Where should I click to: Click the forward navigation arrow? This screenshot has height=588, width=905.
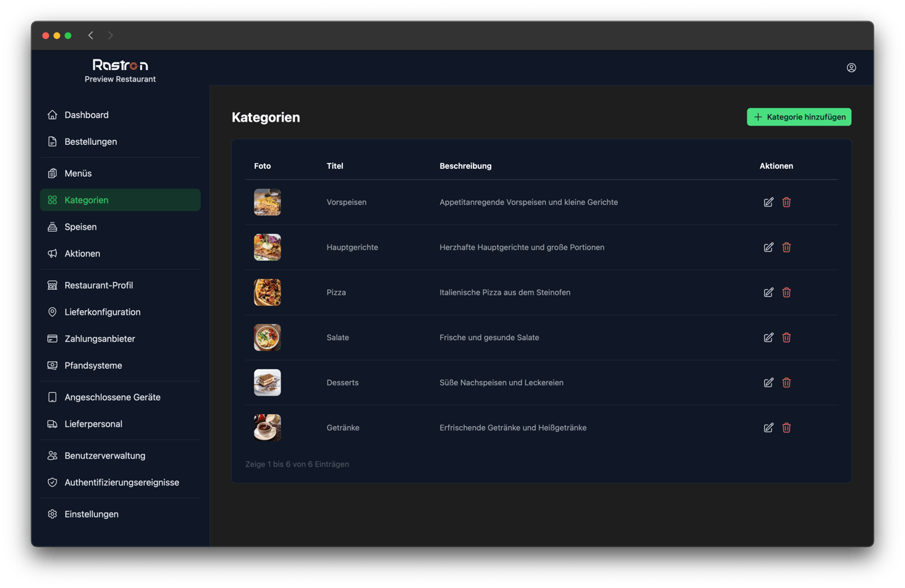[x=110, y=35]
